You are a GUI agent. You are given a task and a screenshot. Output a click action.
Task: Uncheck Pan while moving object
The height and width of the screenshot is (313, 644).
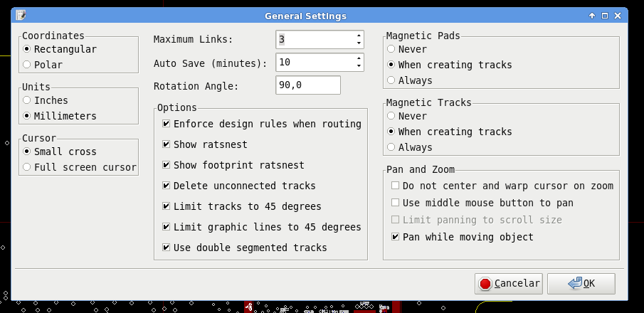395,237
